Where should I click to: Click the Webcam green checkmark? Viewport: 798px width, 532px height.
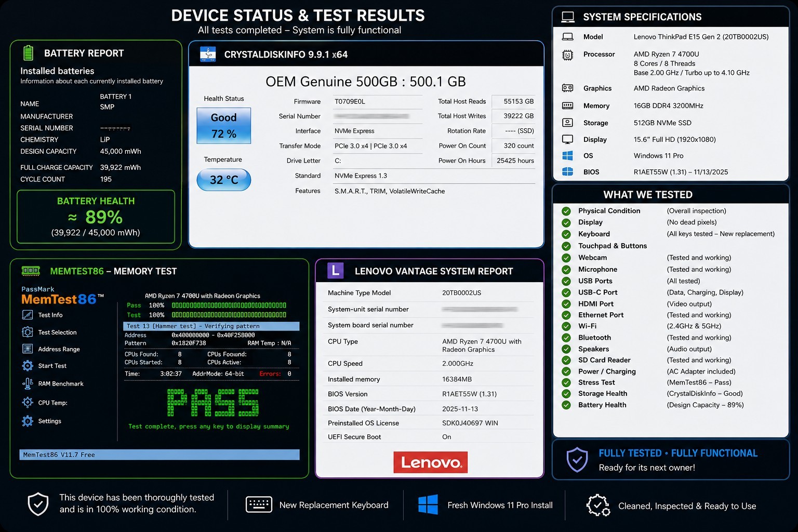(566, 258)
